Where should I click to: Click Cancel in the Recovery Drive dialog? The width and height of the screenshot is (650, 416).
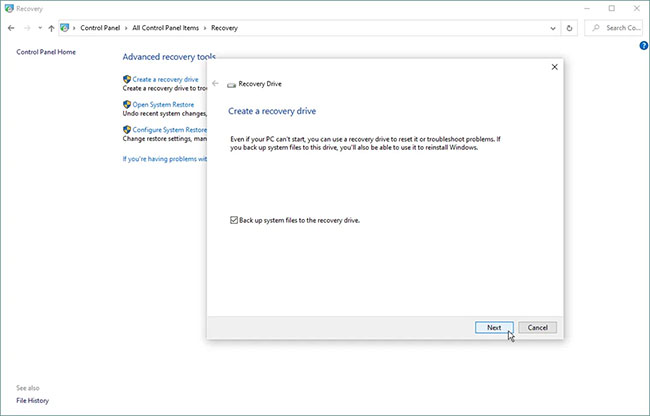point(537,327)
